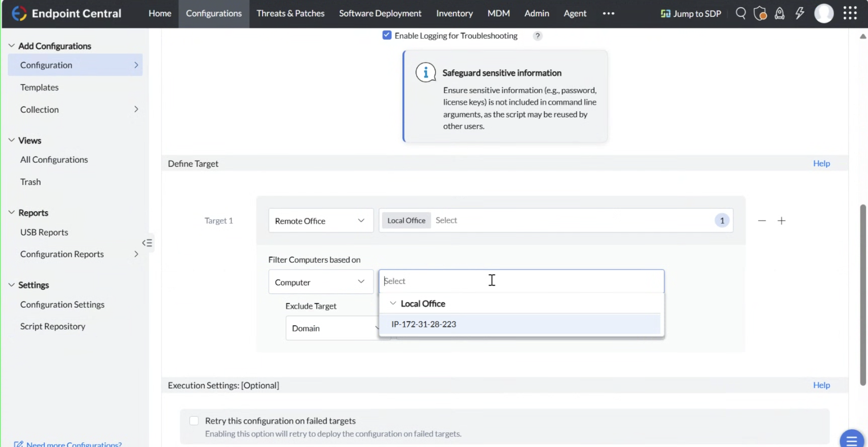Open the apps grid launcher icon
Image resolution: width=868 pixels, height=447 pixels.
[x=850, y=13]
